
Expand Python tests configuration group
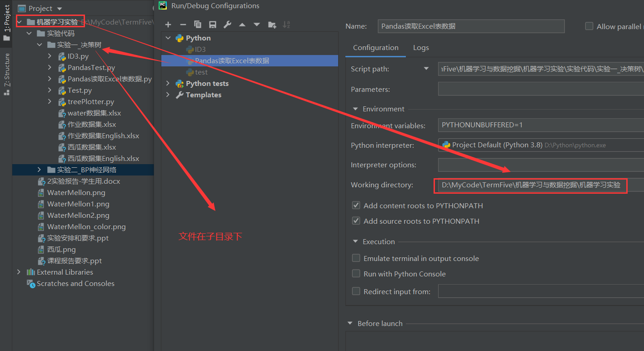tap(168, 84)
